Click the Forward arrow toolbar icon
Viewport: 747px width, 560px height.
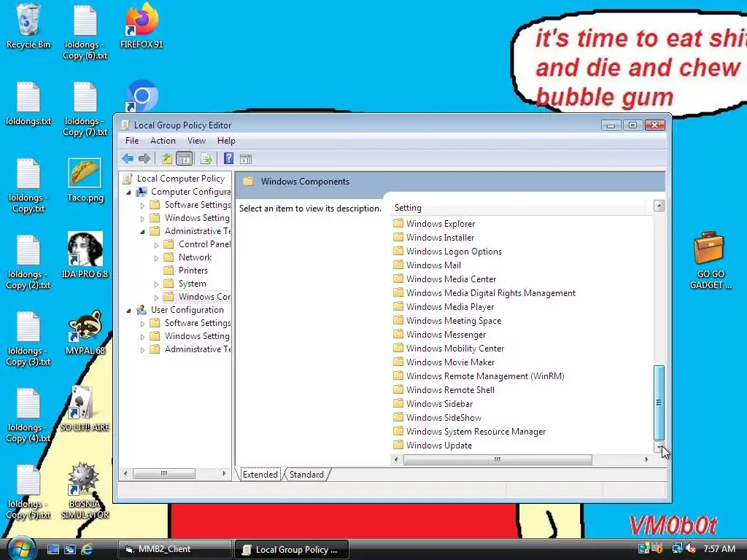(144, 158)
